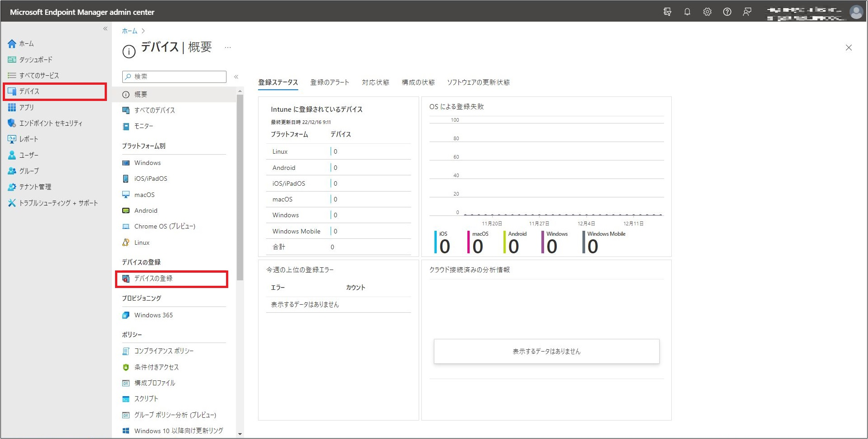The height and width of the screenshot is (439, 868).
Task: Click the Windows Mobile legend marker
Action: [x=584, y=242]
